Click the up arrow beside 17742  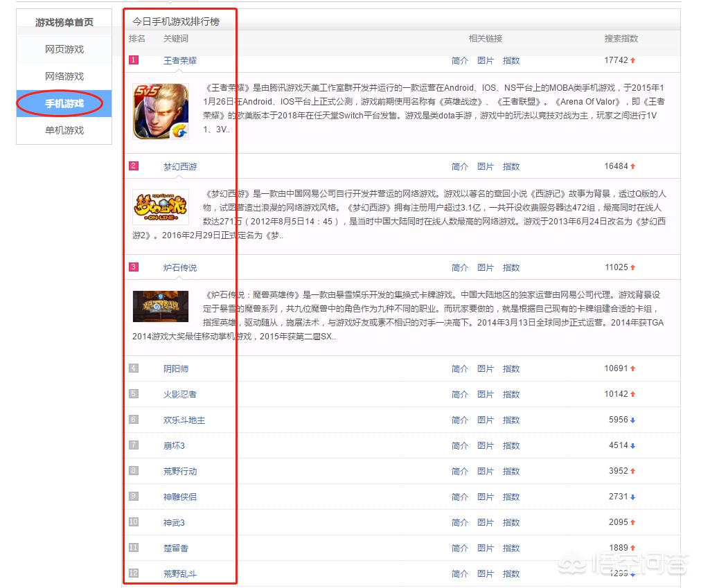pyautogui.click(x=633, y=61)
